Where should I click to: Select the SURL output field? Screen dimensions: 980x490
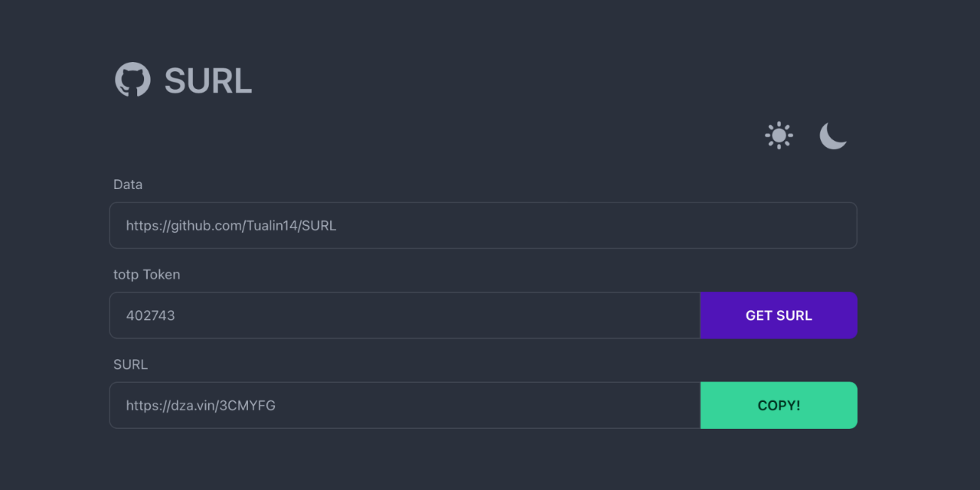(405, 405)
